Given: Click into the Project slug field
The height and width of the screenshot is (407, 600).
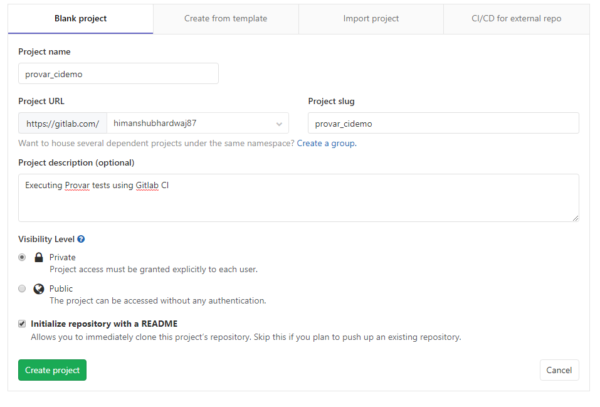Looking at the screenshot, I should (x=443, y=123).
